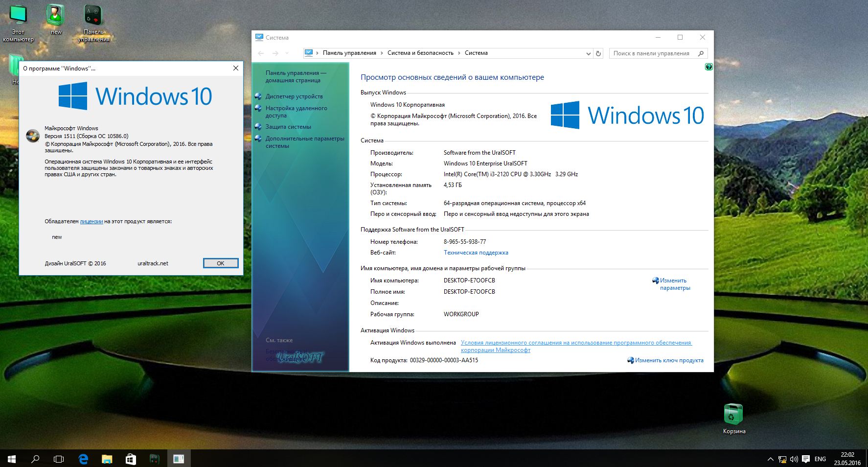Click the 'DESKTOP-E7OOFCB' computer name value
The image size is (868, 467).
click(469, 280)
